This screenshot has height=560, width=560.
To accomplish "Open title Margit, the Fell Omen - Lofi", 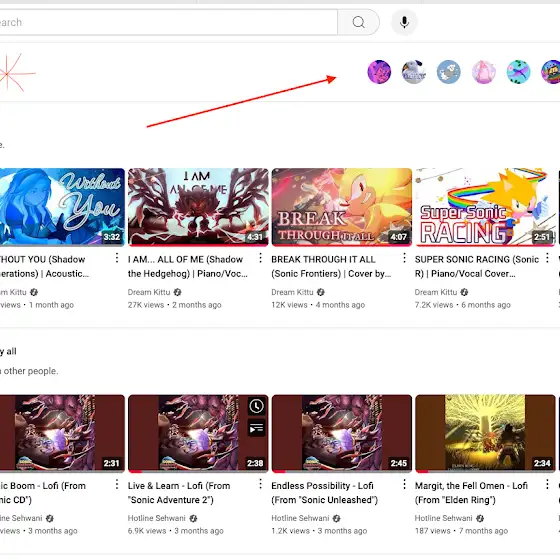I will tap(471, 493).
